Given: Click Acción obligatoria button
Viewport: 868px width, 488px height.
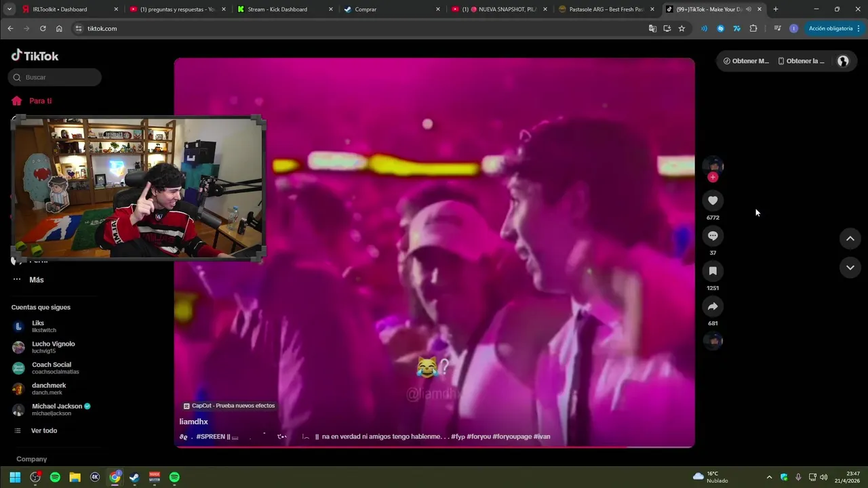Looking at the screenshot, I should click(831, 28).
